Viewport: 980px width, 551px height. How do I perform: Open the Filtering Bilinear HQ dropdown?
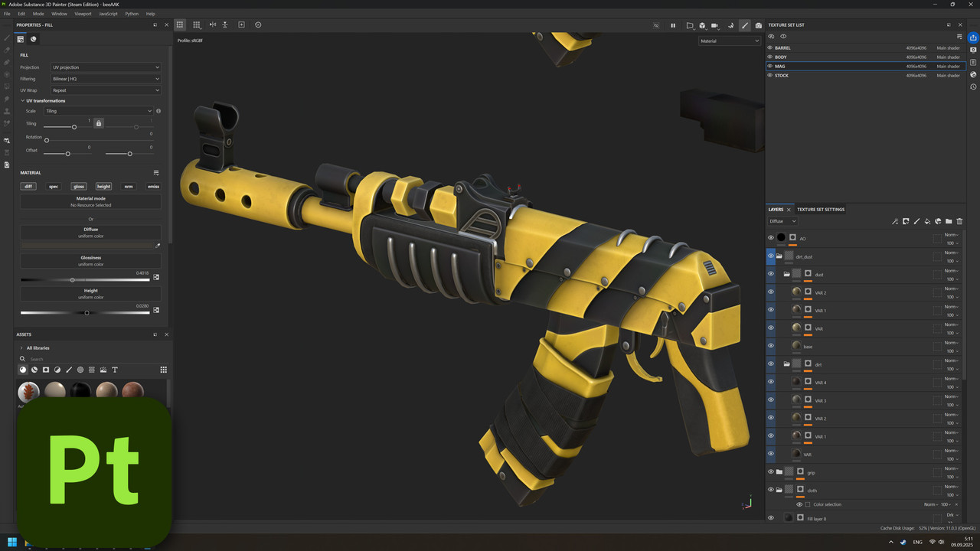(106, 79)
